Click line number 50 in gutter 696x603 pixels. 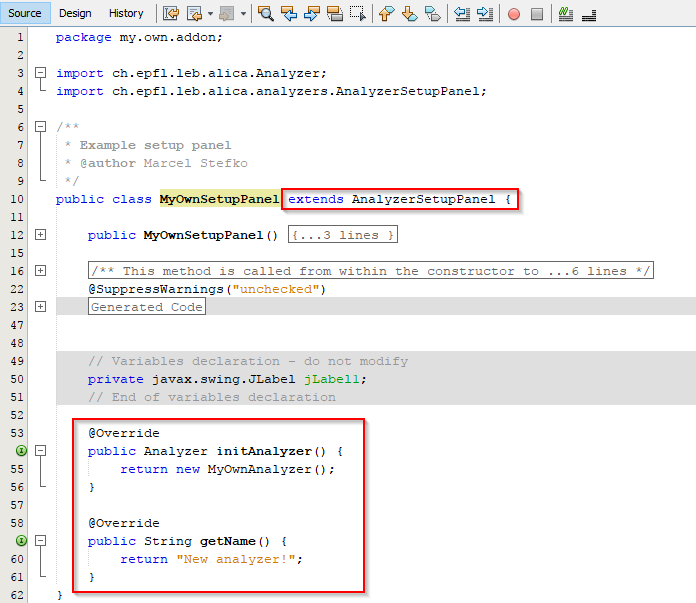click(x=17, y=379)
